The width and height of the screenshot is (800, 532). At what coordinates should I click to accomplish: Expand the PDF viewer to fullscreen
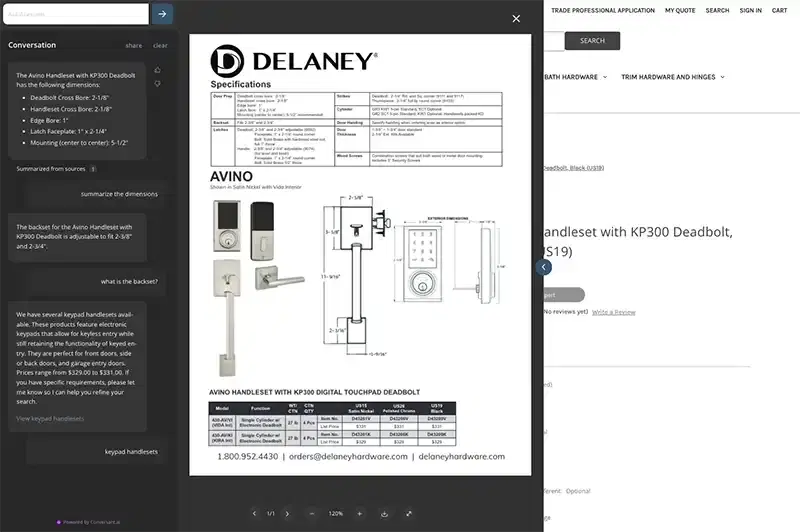409,514
